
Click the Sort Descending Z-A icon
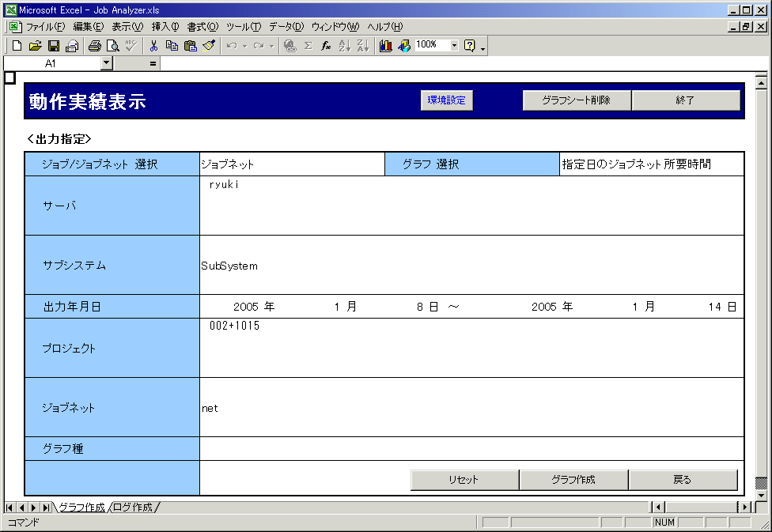363,46
